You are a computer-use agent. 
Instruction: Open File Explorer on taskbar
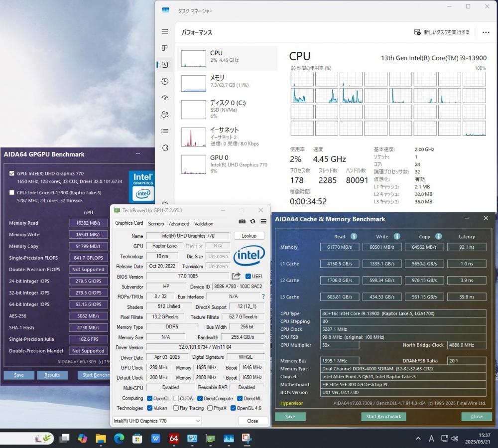101,439
